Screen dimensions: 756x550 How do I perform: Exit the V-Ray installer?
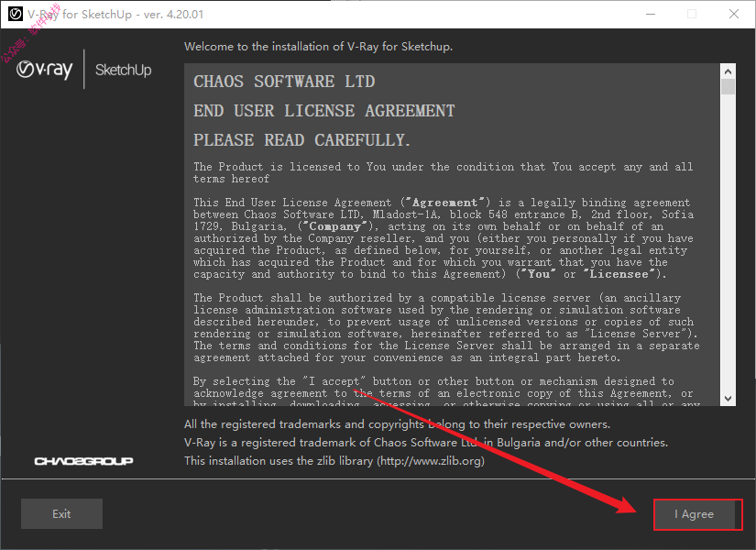[x=61, y=514]
